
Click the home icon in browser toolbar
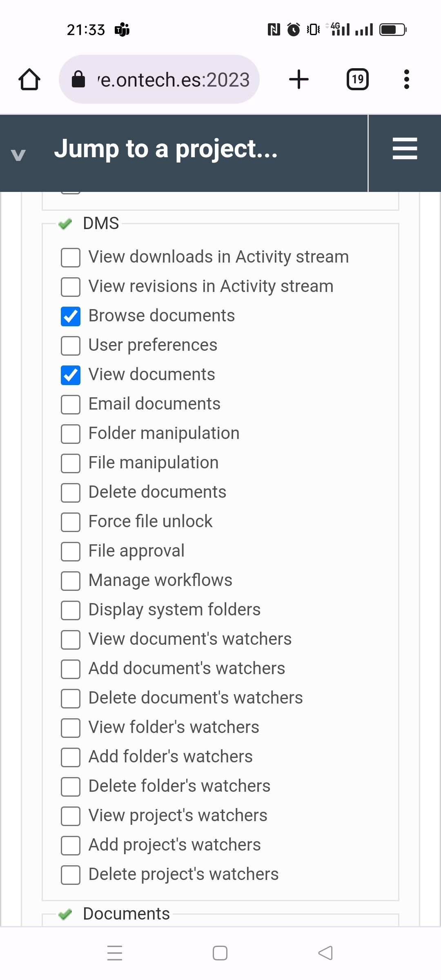[29, 79]
